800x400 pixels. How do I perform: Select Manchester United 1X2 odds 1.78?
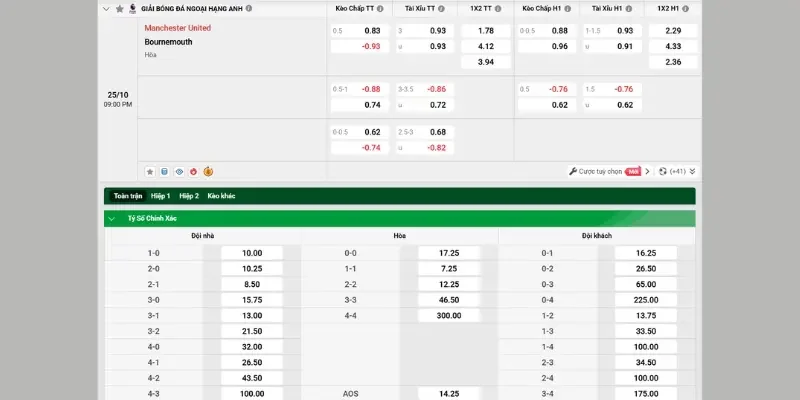(x=486, y=31)
